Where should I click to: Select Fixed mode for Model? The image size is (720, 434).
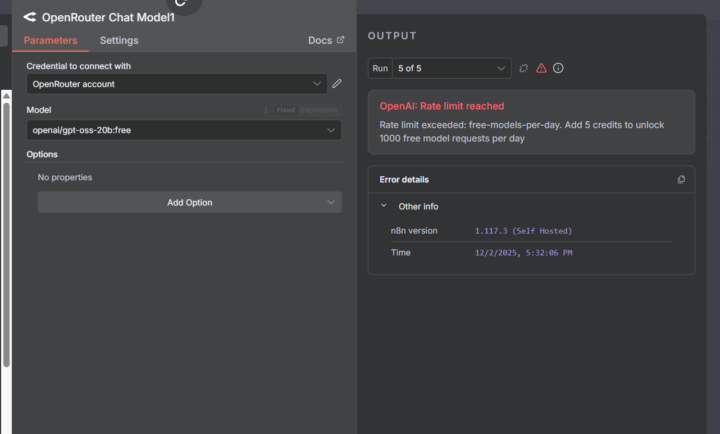pos(286,110)
